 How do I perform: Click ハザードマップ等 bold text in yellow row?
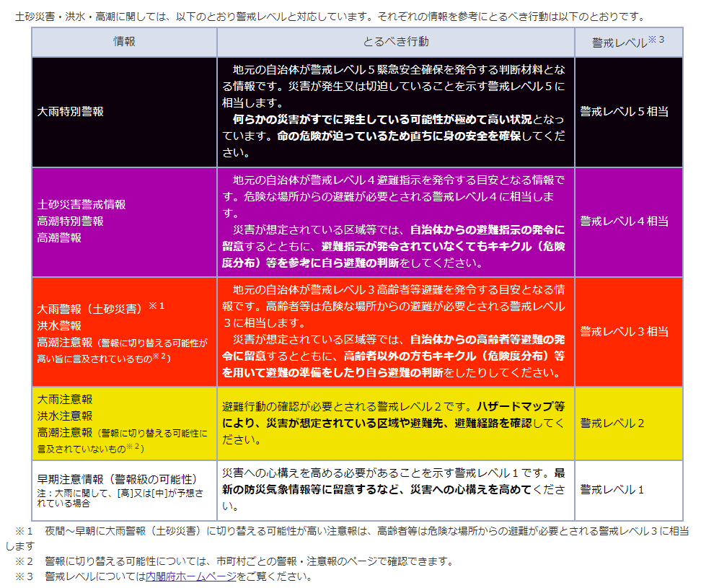[x=521, y=406]
